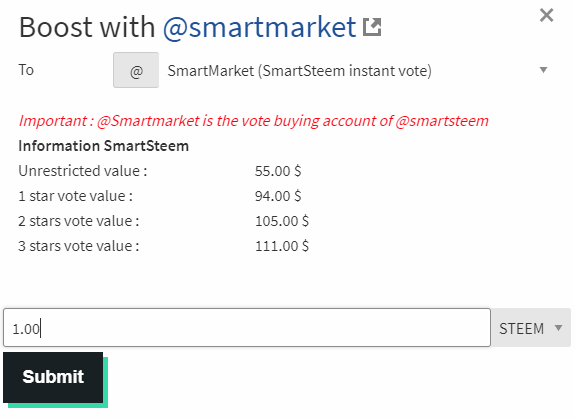Open the @smartmarket profile link
The height and width of the screenshot is (419, 575).
pyautogui.click(x=259, y=27)
